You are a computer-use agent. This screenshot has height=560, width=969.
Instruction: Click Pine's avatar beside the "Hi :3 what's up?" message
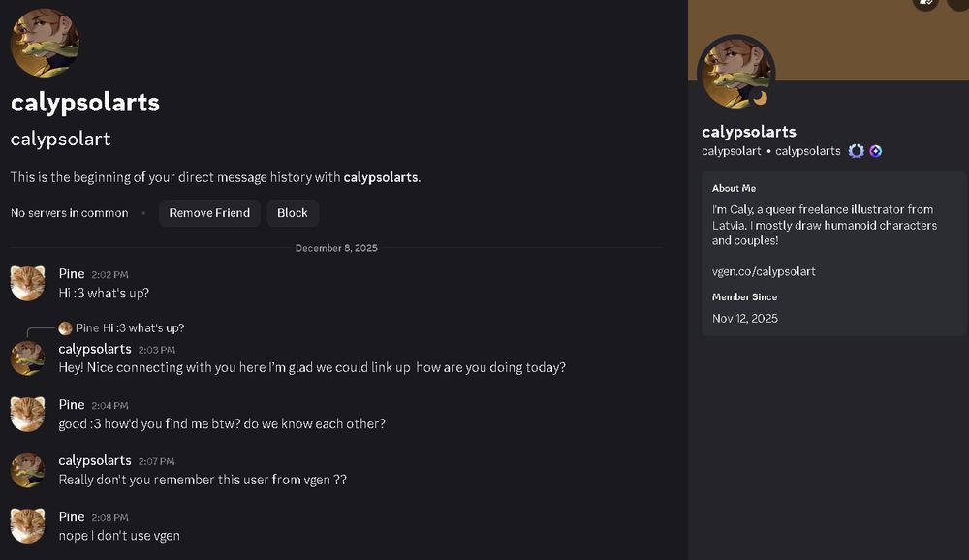(27, 283)
